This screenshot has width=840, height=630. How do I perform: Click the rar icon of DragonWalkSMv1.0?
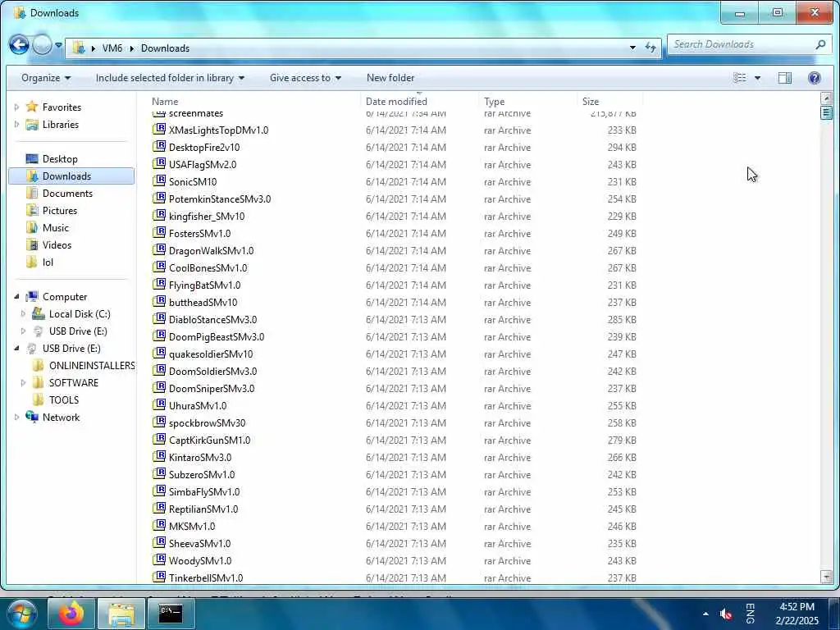point(158,250)
